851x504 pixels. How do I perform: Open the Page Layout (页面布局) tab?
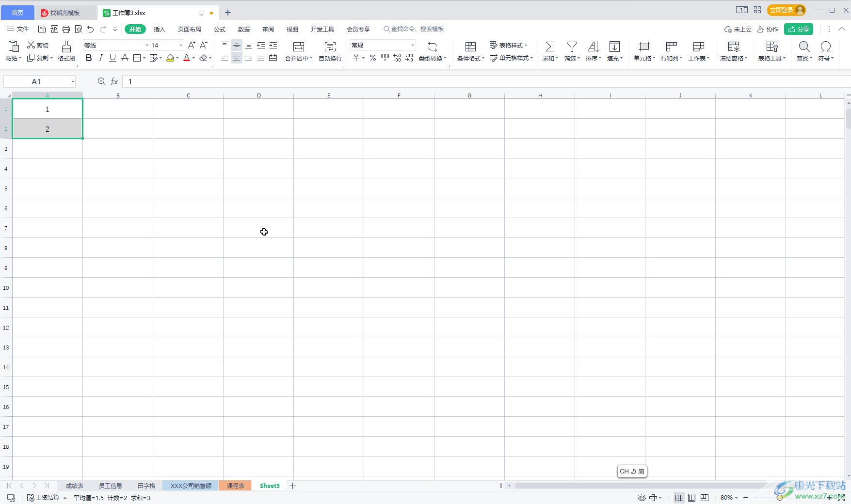(189, 29)
